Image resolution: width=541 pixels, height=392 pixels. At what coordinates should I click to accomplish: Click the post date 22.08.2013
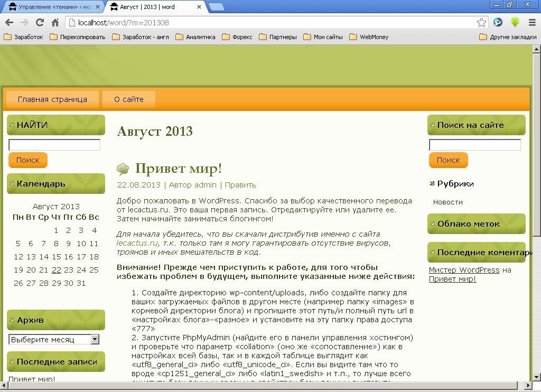tap(139, 185)
